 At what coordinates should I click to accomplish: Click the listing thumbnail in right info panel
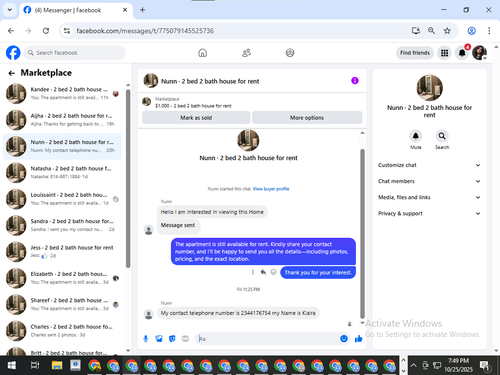tap(429, 88)
